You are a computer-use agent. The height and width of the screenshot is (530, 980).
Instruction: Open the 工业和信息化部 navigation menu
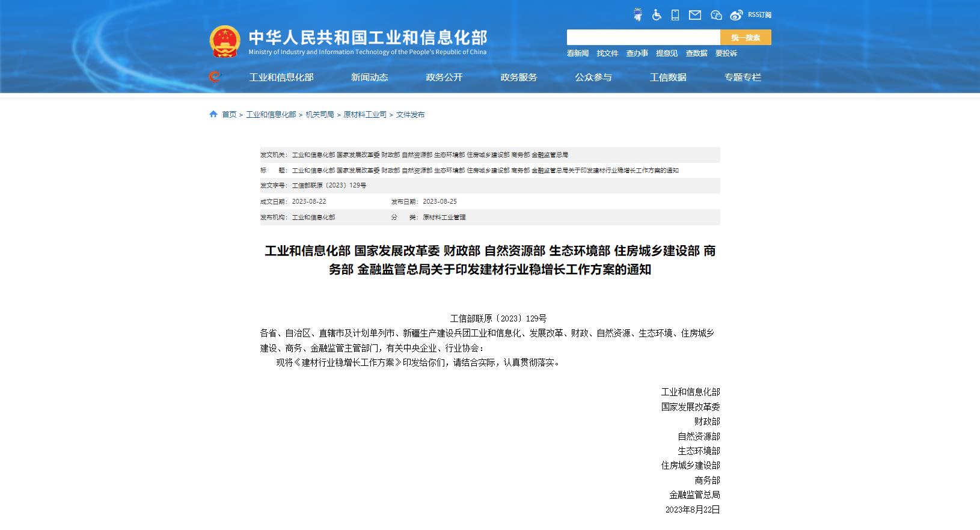(281, 78)
